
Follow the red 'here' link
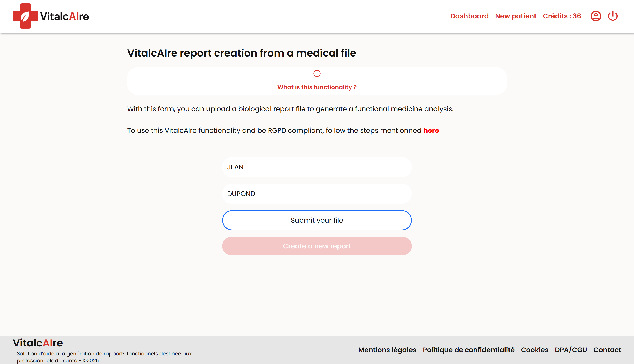pos(431,130)
